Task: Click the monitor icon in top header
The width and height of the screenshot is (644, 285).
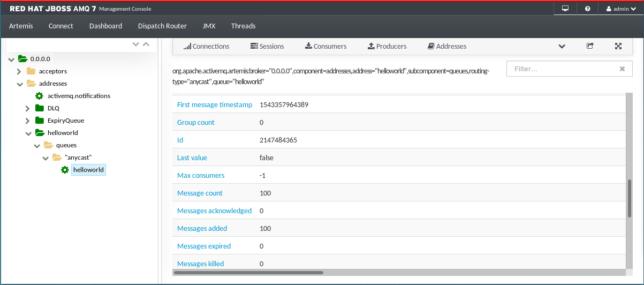Action: (564, 9)
